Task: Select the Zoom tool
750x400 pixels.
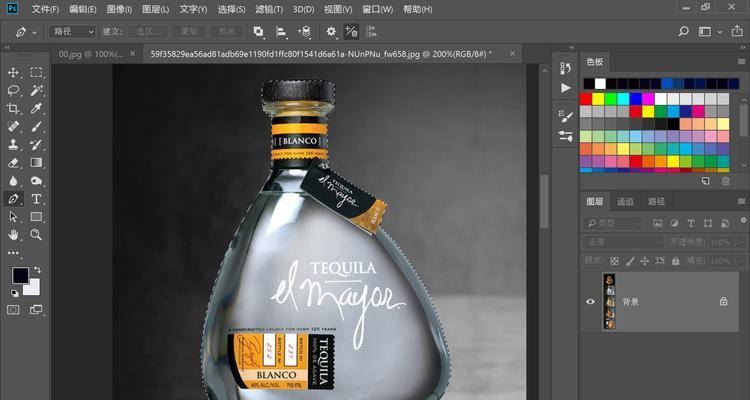Action: click(36, 234)
